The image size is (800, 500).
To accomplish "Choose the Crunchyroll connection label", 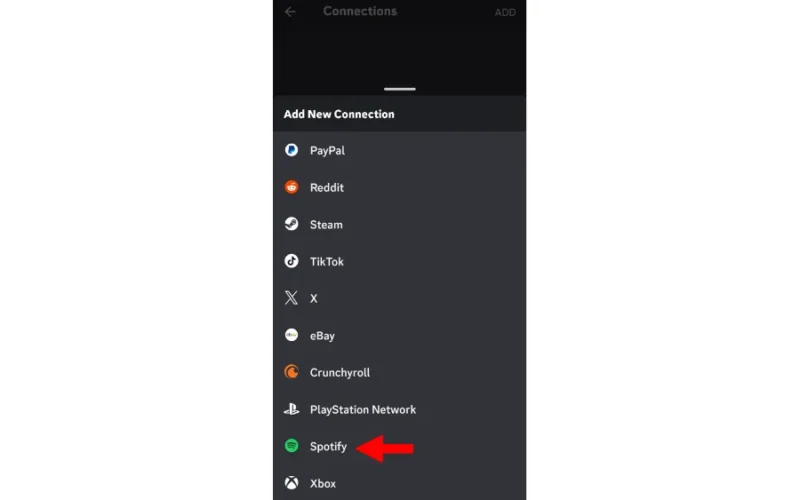I will [x=340, y=372].
